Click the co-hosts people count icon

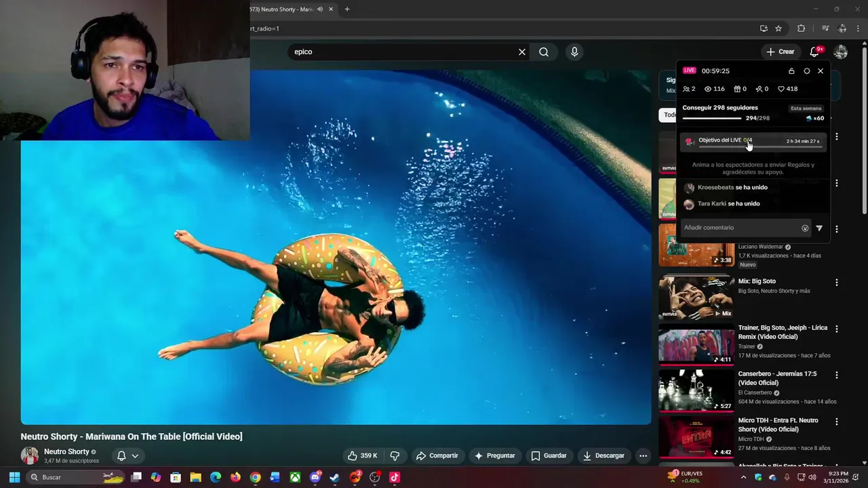point(689,89)
